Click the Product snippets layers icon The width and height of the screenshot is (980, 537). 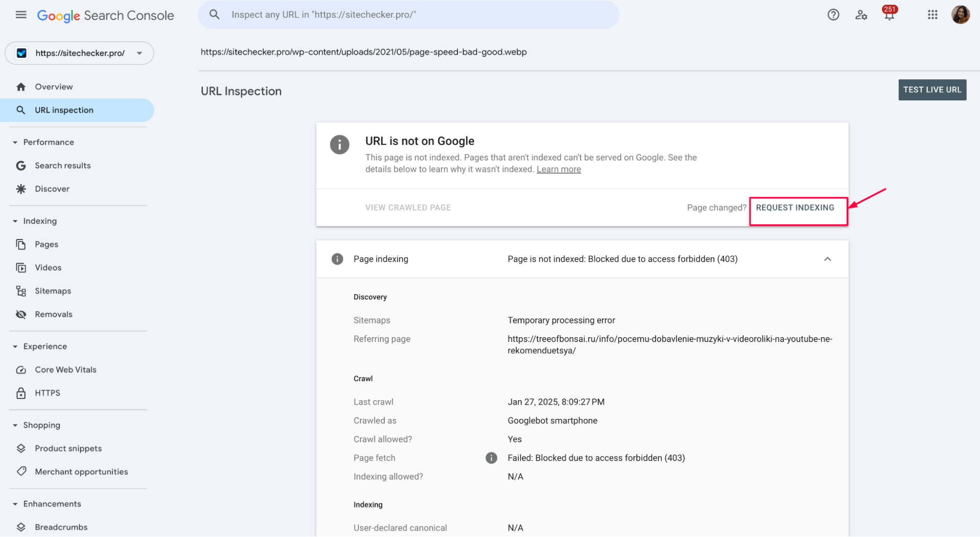tap(21, 448)
